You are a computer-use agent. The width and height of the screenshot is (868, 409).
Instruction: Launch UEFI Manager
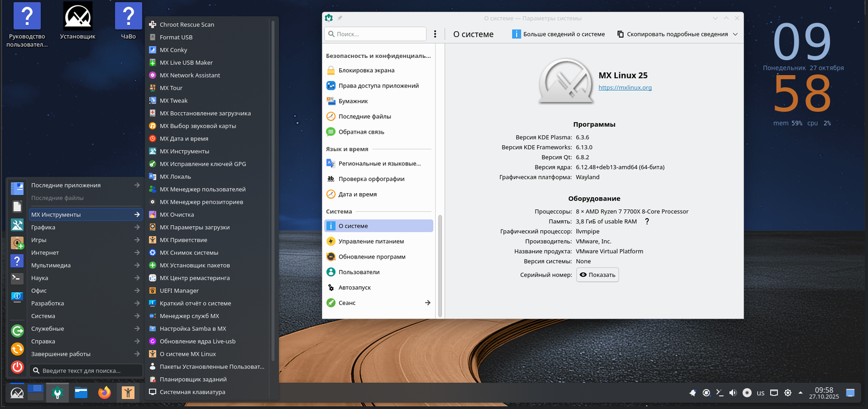(208, 290)
